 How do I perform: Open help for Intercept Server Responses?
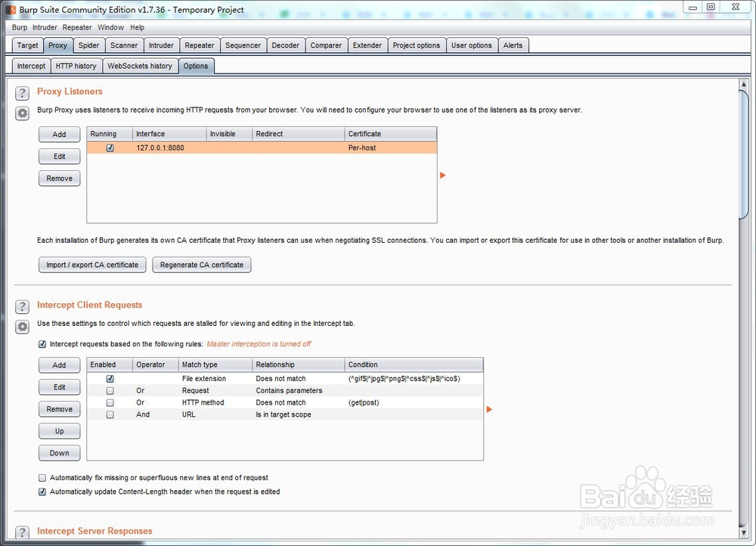(22, 532)
